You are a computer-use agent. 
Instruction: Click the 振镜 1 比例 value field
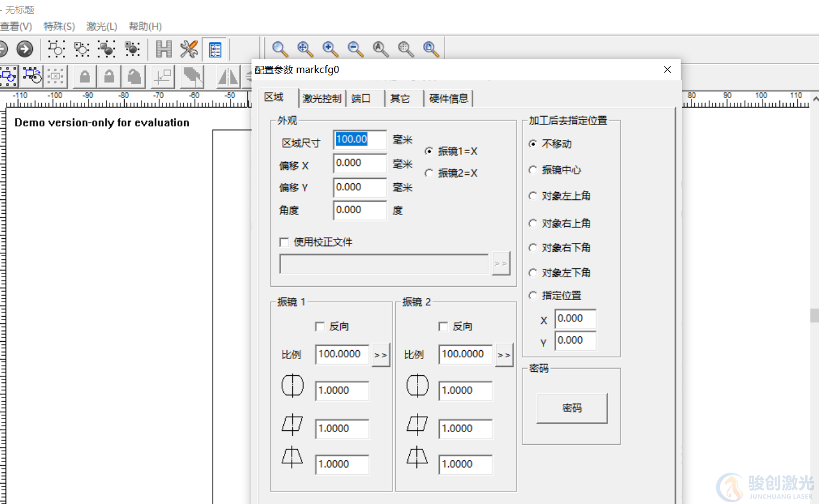point(343,354)
